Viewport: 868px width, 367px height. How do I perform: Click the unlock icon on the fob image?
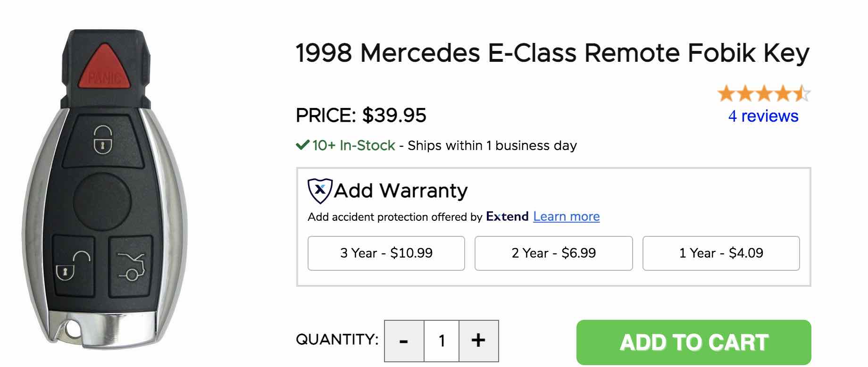tap(74, 266)
